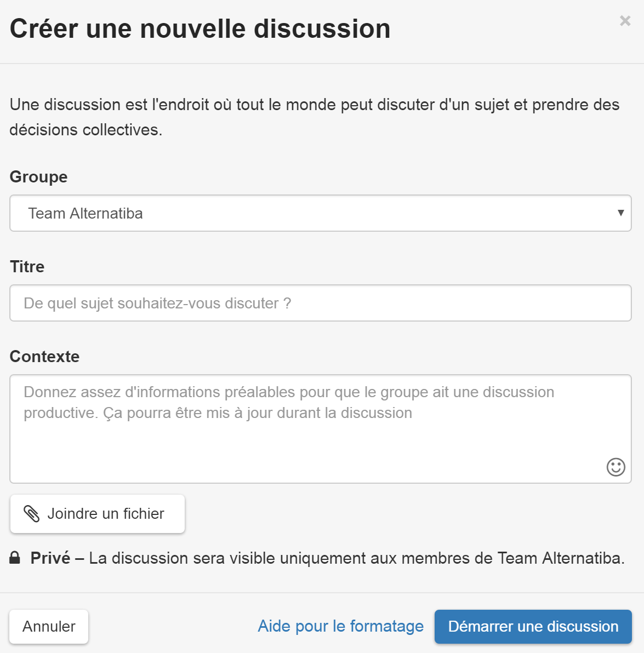Click the close cross in the top corner
This screenshot has height=653, width=644.
pyautogui.click(x=625, y=21)
